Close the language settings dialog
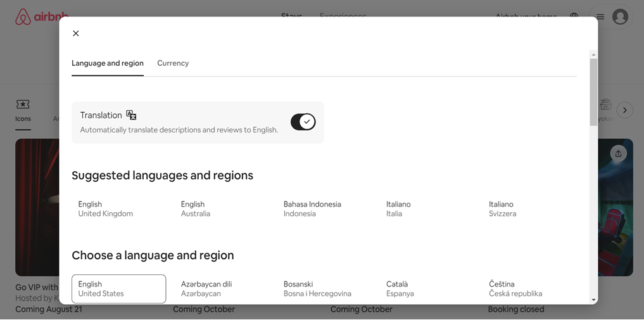 click(75, 34)
